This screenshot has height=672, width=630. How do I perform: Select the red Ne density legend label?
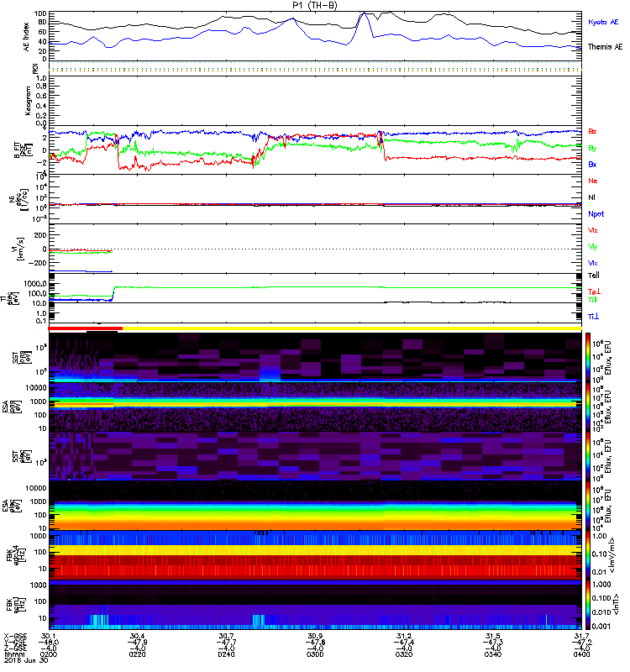pyautogui.click(x=593, y=181)
